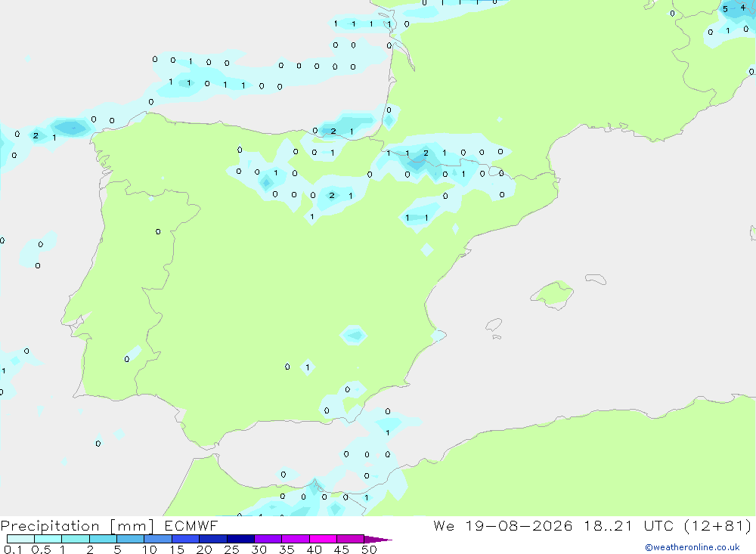Choose the 10–15 mm legend swatch
Viewport: 756px width, 554px height.
(158, 539)
